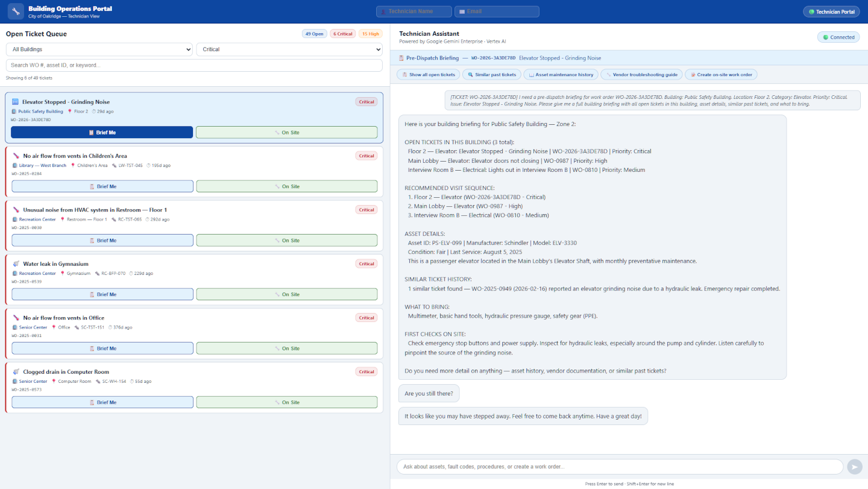Click the ticket search field

coord(194,65)
